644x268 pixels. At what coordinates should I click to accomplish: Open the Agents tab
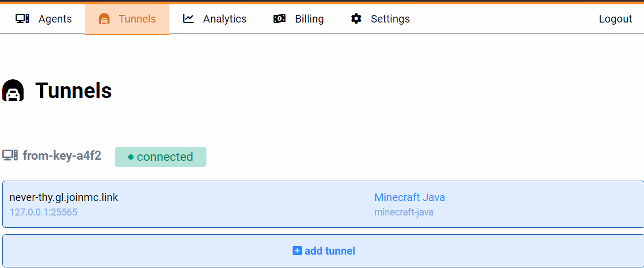tap(55, 19)
